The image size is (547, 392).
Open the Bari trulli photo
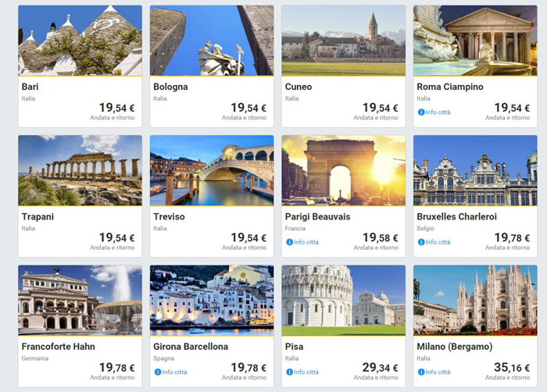80,41
